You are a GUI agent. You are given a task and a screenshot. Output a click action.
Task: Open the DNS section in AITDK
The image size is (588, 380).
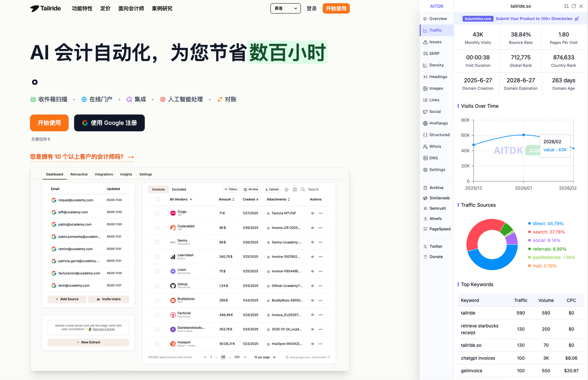(437, 158)
